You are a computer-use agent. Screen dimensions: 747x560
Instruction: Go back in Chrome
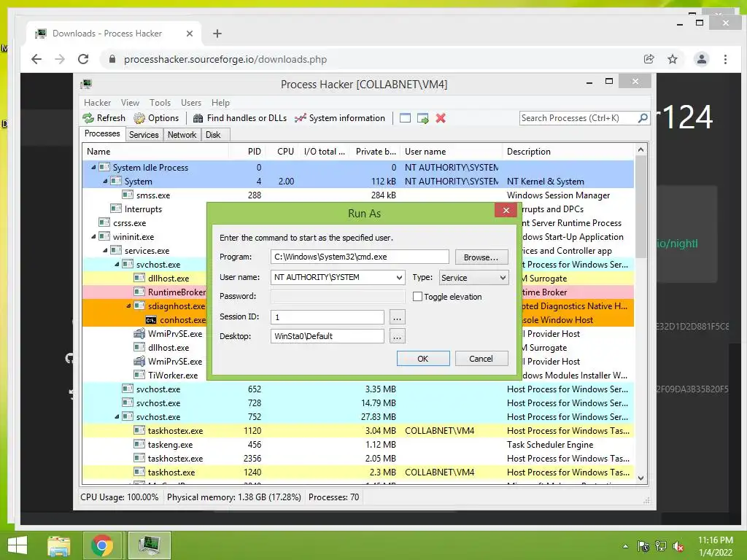[x=36, y=59]
